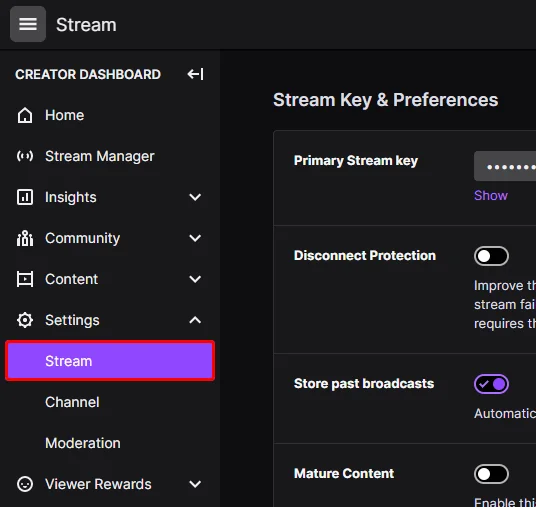This screenshot has height=507, width=536.
Task: Click the Primary Stream key label
Action: click(x=356, y=161)
